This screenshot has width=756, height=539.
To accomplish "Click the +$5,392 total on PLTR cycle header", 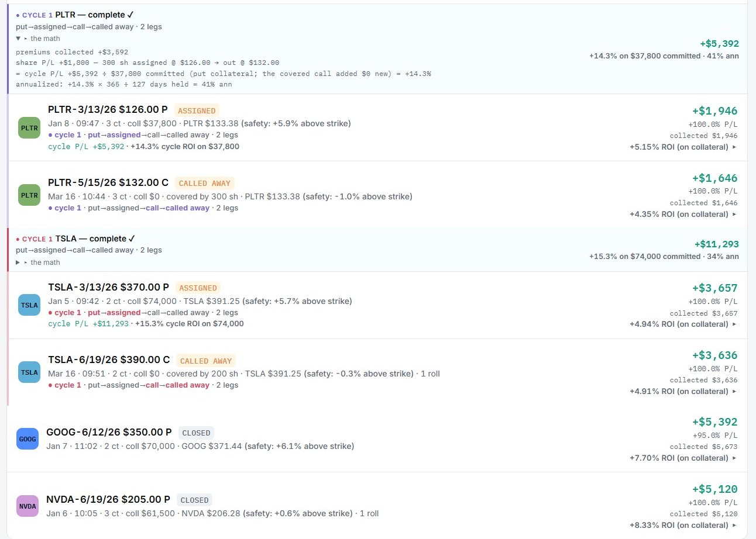I will [720, 44].
